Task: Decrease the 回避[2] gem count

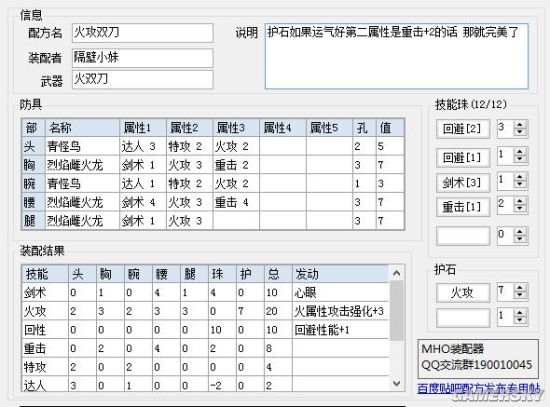Action: click(x=520, y=132)
